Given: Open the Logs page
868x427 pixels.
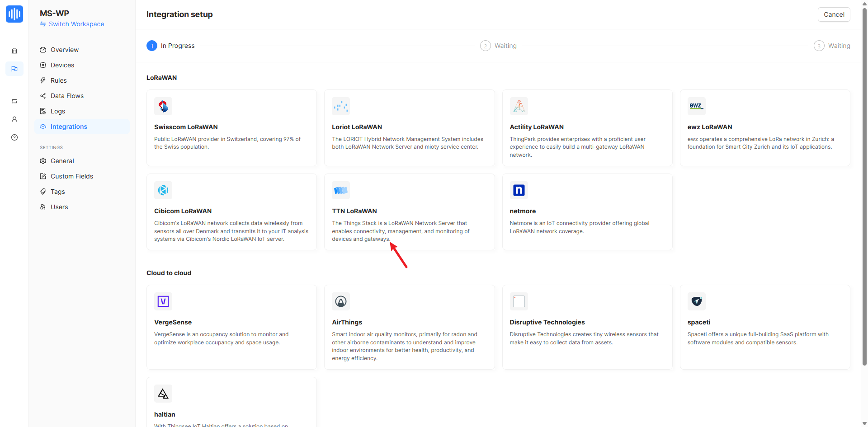Looking at the screenshot, I should (82, 111).
